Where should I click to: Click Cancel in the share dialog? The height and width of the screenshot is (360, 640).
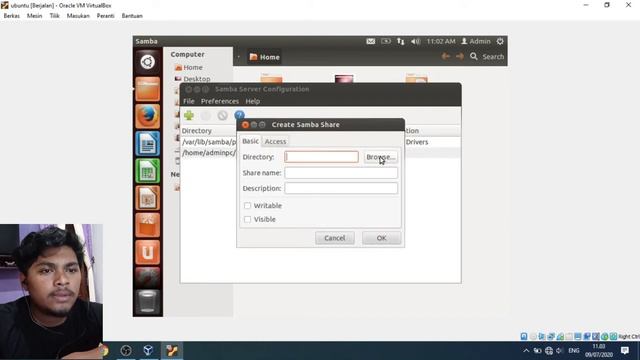tap(335, 238)
